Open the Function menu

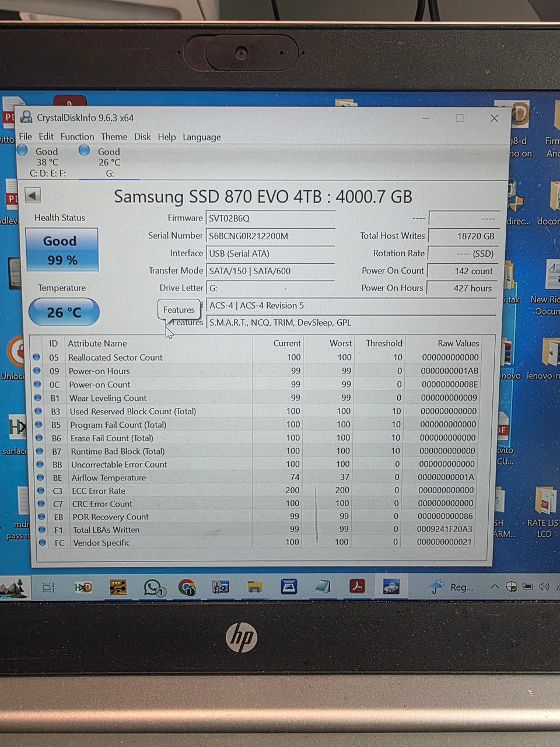click(77, 137)
